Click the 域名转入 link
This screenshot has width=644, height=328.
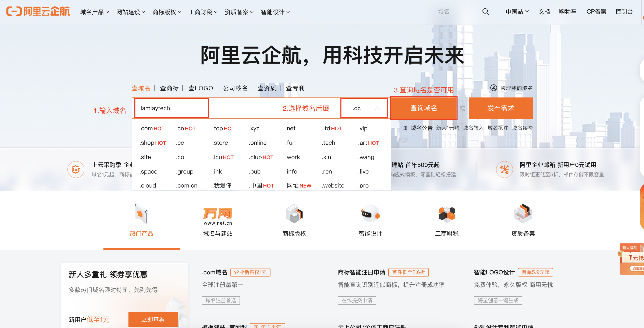[473, 128]
